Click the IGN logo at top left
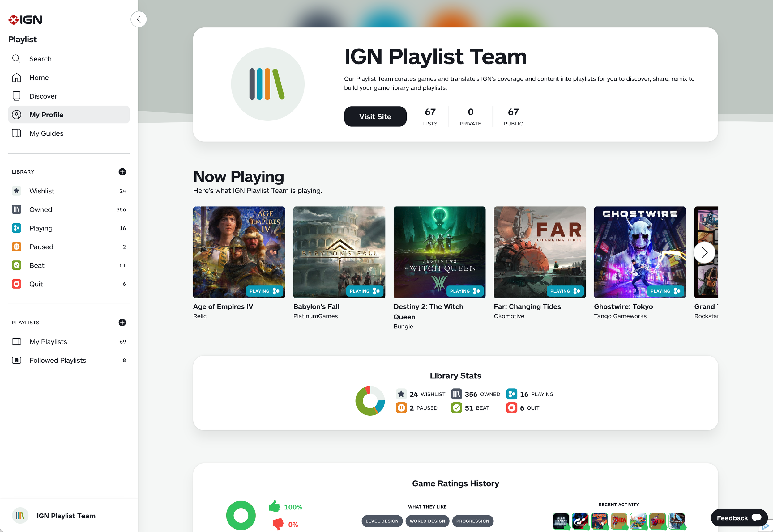Screen dimensions: 773x532 pyautogui.click(x=25, y=19)
